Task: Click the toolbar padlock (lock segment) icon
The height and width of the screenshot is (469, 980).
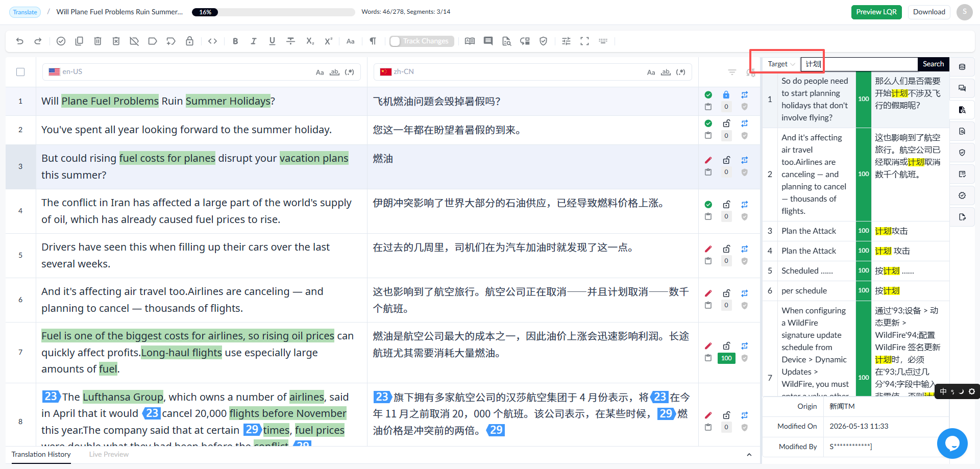Action: coord(189,41)
